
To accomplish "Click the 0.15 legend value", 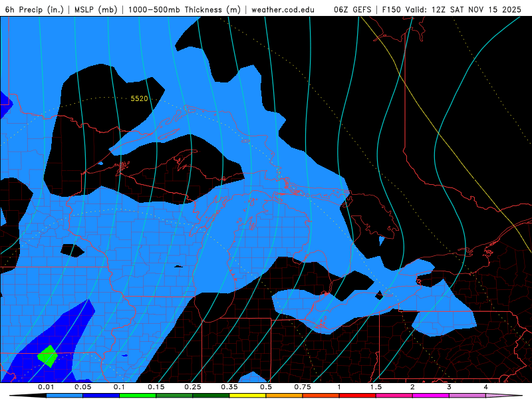I will click(156, 387).
